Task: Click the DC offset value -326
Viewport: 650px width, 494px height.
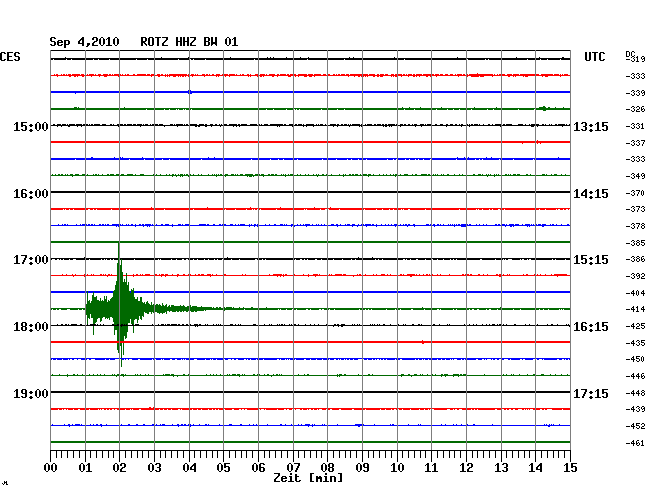Action: (635, 109)
